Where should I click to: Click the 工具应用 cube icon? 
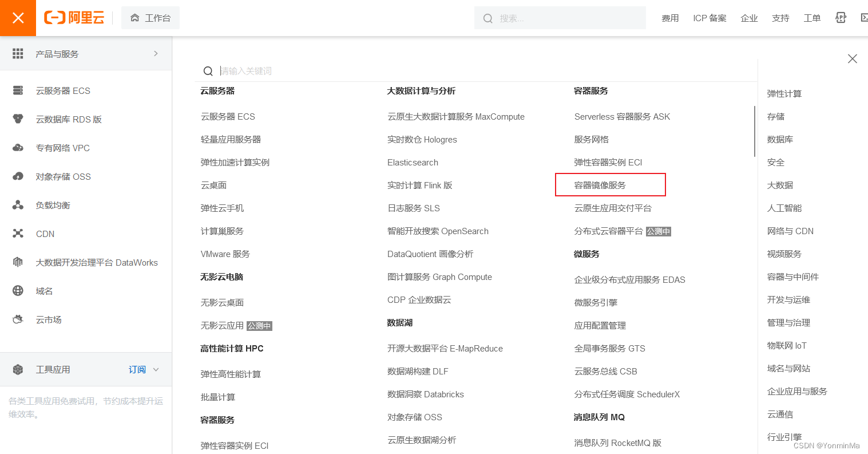click(18, 369)
